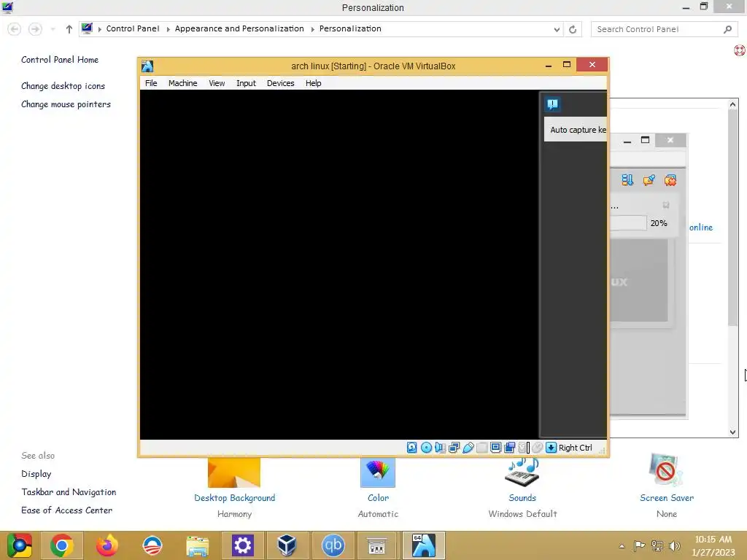747x560 pixels.
Task: Open Taskbar and Navigation link
Action: click(x=69, y=492)
